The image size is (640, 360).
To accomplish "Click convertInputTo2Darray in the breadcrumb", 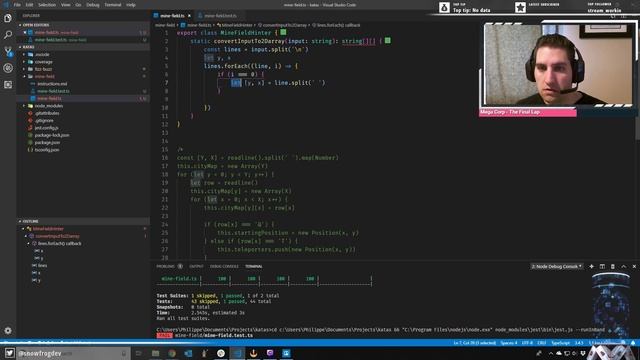I will 284,25.
